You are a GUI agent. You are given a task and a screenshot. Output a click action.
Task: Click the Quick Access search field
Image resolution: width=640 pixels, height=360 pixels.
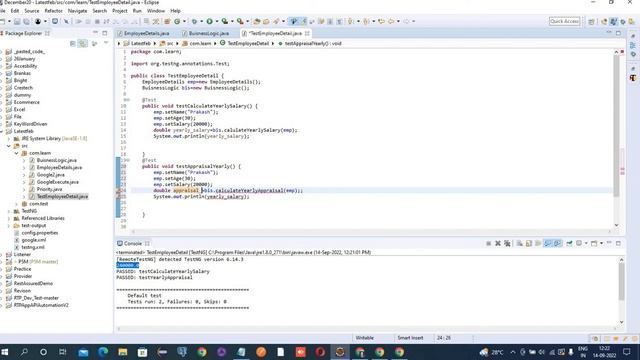(x=564, y=21)
